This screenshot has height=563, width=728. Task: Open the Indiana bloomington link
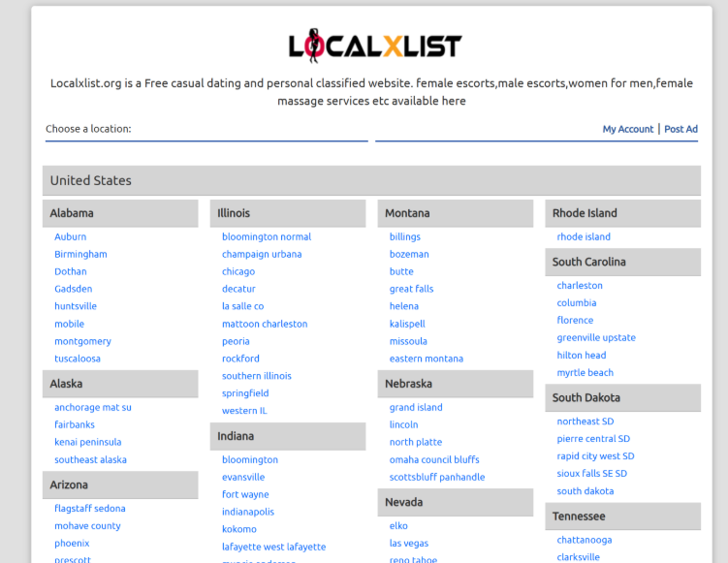point(250,460)
